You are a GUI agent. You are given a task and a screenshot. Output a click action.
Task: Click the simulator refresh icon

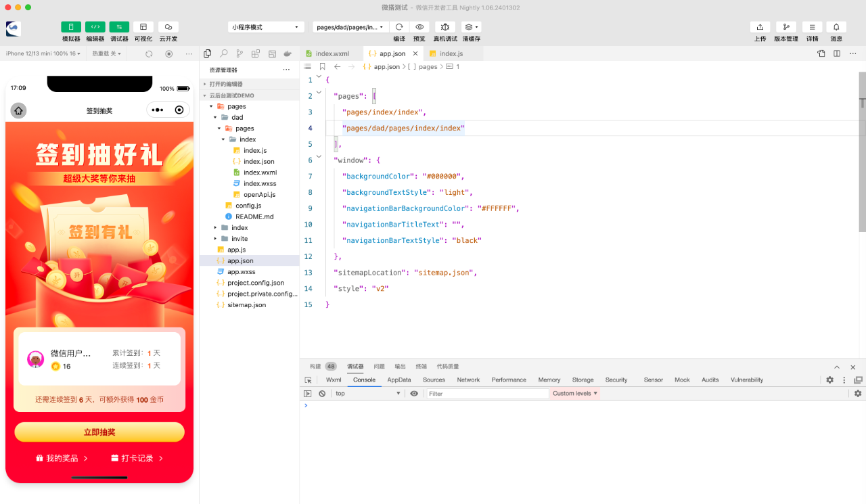coord(149,53)
